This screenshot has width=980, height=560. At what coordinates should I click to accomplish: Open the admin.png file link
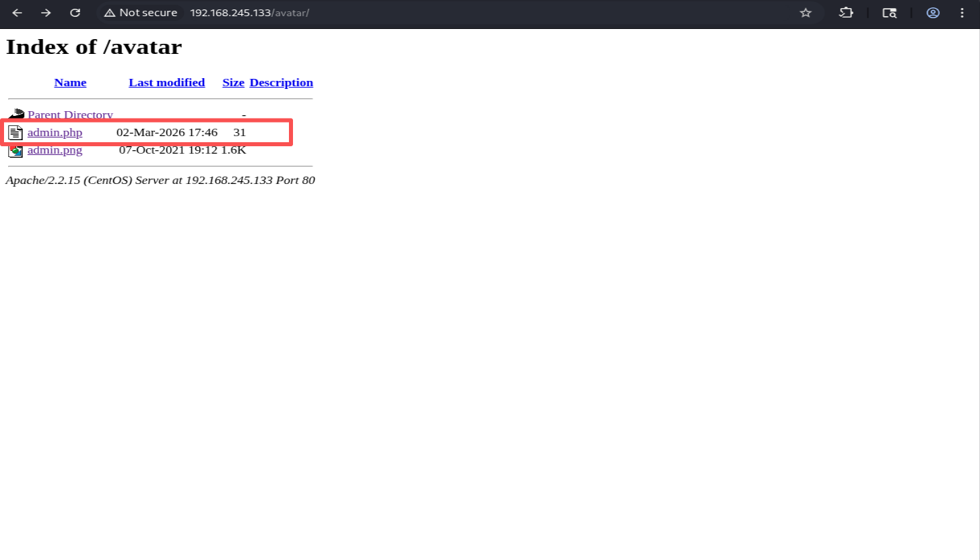[55, 150]
